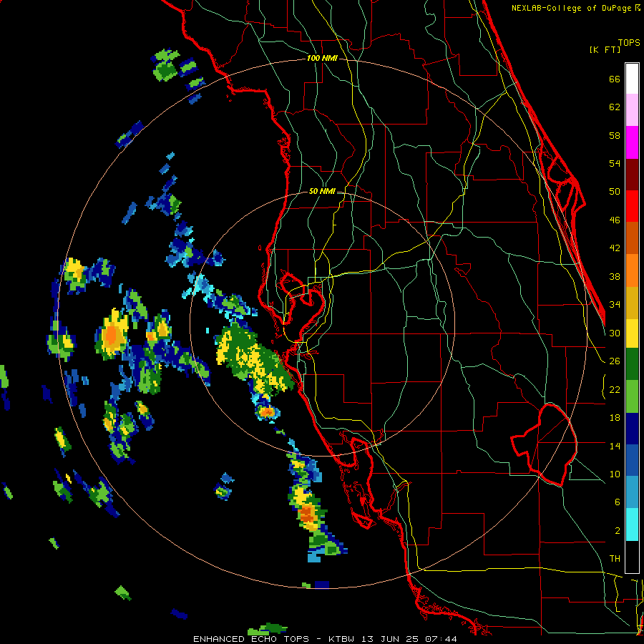Click the 26 value on the legend
This screenshot has height=644, width=644.
(615, 361)
